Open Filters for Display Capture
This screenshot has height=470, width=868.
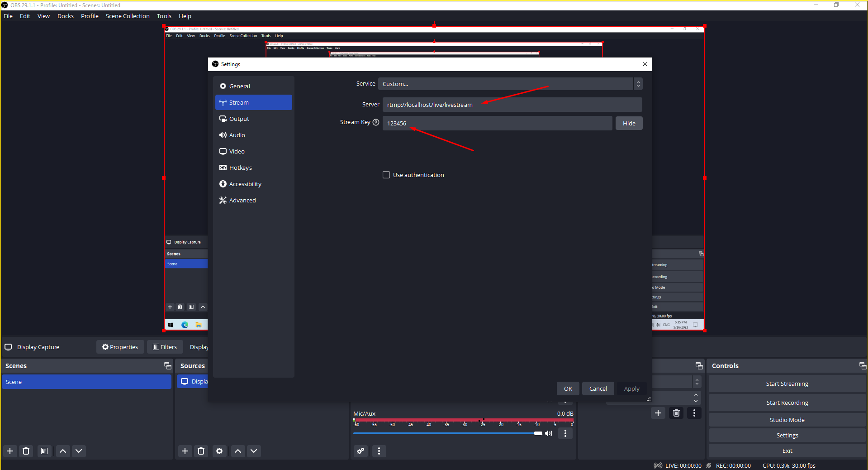[165, 347]
